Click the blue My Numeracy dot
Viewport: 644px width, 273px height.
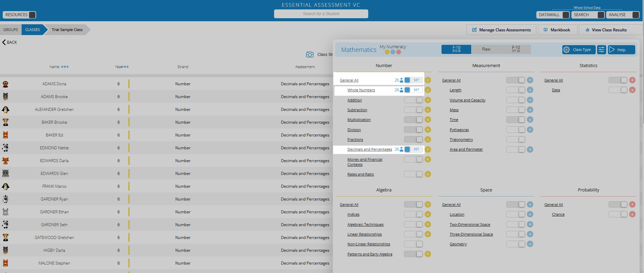tap(393, 52)
